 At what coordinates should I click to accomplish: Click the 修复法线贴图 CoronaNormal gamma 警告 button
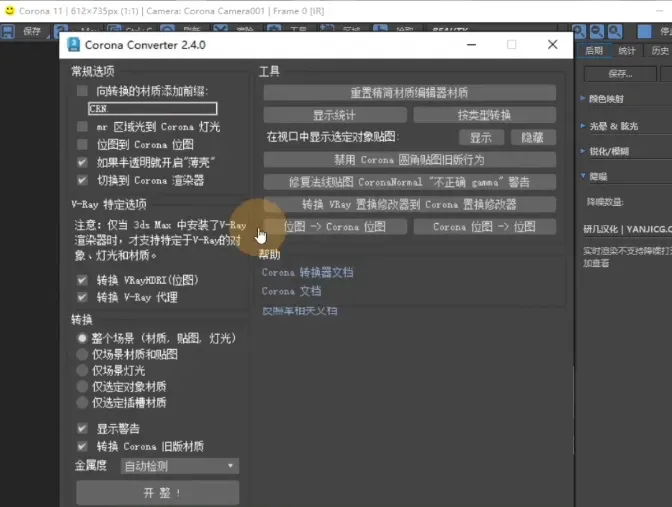[x=410, y=182]
